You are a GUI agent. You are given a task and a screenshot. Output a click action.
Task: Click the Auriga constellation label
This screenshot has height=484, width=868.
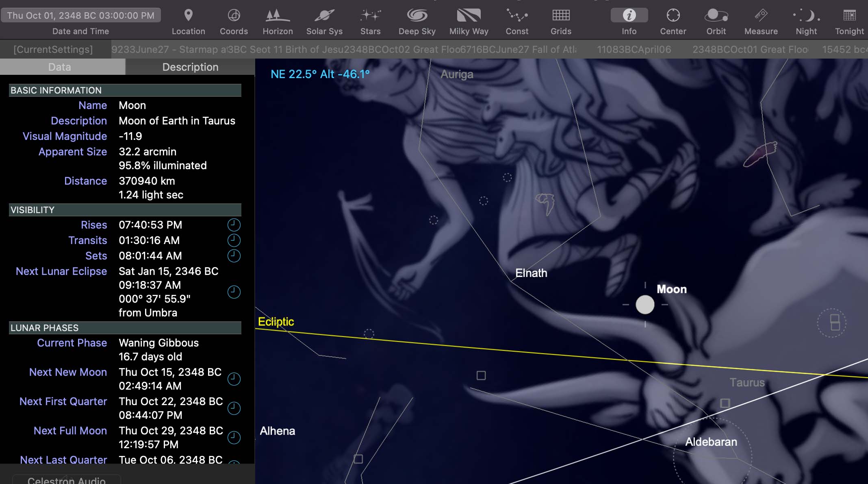(457, 74)
